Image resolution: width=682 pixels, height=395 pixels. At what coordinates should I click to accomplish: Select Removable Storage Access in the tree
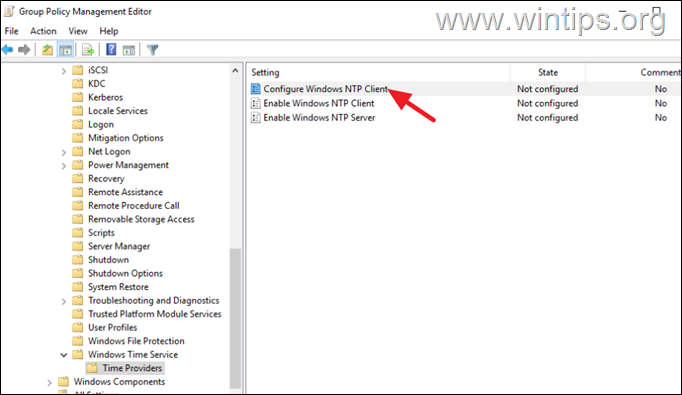[x=141, y=219]
